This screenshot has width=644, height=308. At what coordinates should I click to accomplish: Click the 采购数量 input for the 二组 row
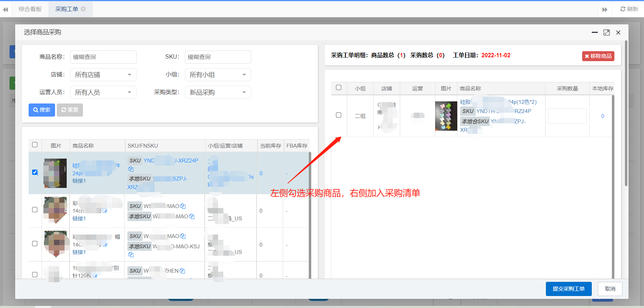coord(567,116)
